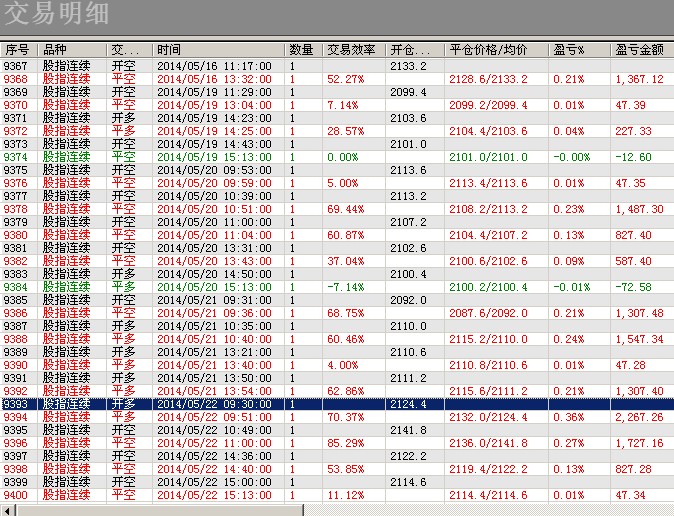Click efficiency value 70.37%
Viewport: 674px width, 516px height.
tap(346, 417)
